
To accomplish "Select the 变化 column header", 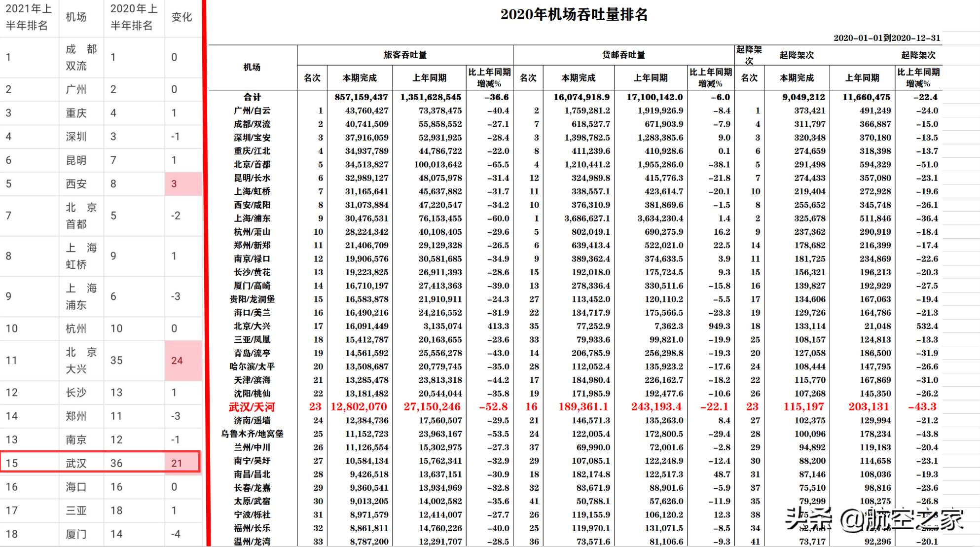I will click(181, 17).
